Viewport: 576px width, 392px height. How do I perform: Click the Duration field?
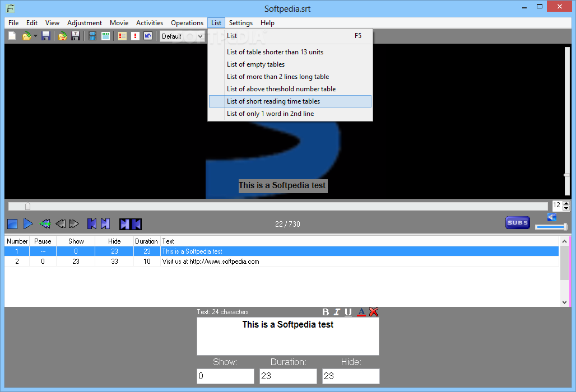point(288,376)
